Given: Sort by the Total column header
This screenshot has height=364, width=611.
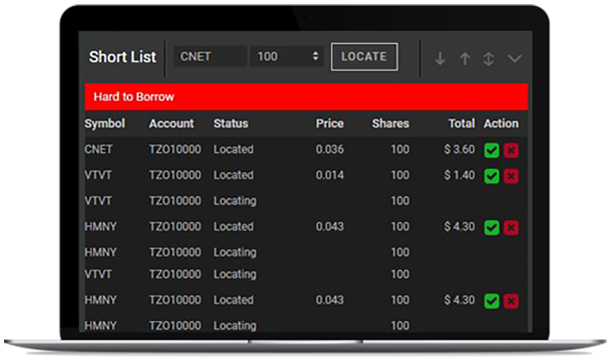Looking at the screenshot, I should [461, 124].
